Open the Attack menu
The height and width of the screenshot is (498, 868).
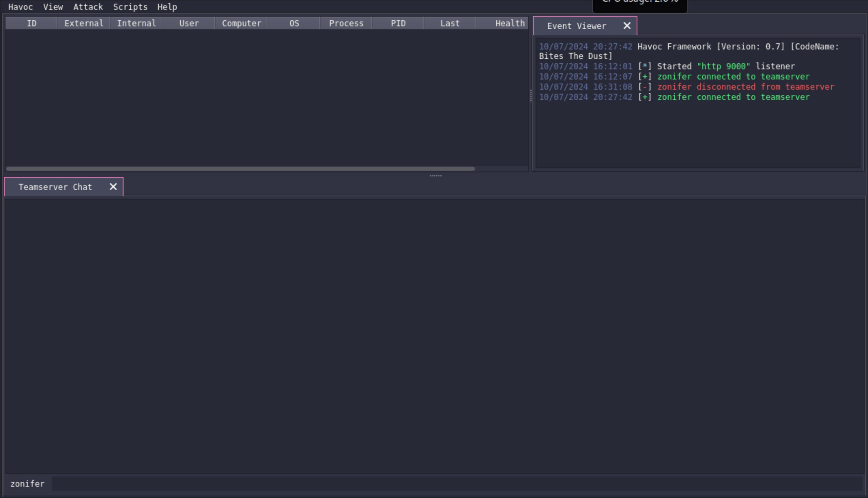(88, 7)
